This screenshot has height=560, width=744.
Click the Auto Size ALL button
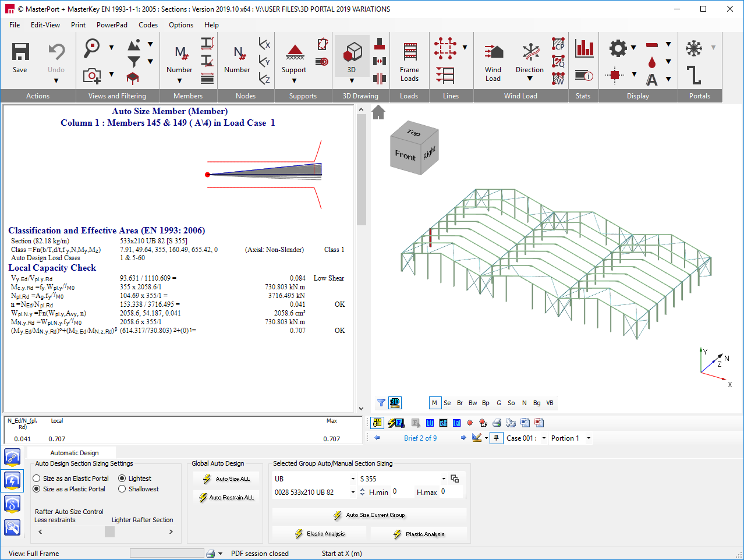point(226,479)
